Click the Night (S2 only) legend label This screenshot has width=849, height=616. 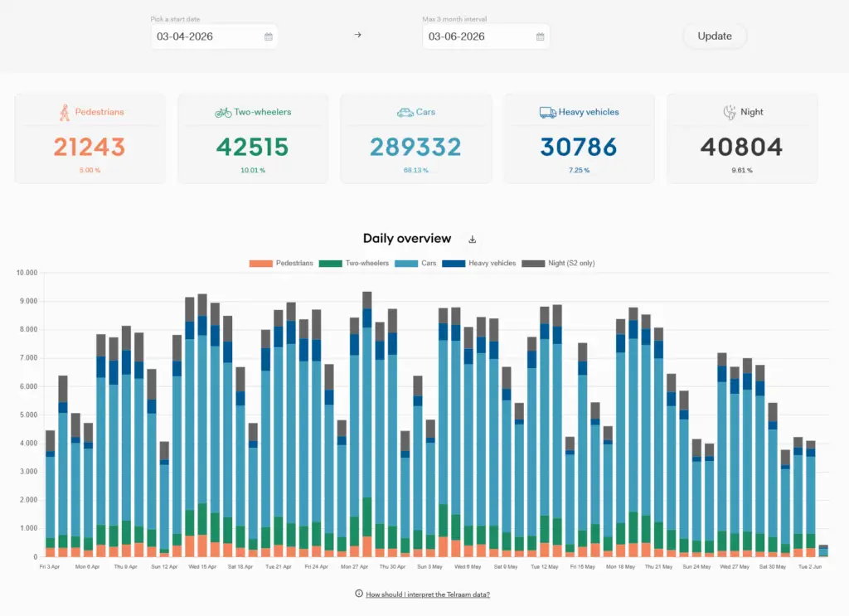click(x=571, y=263)
